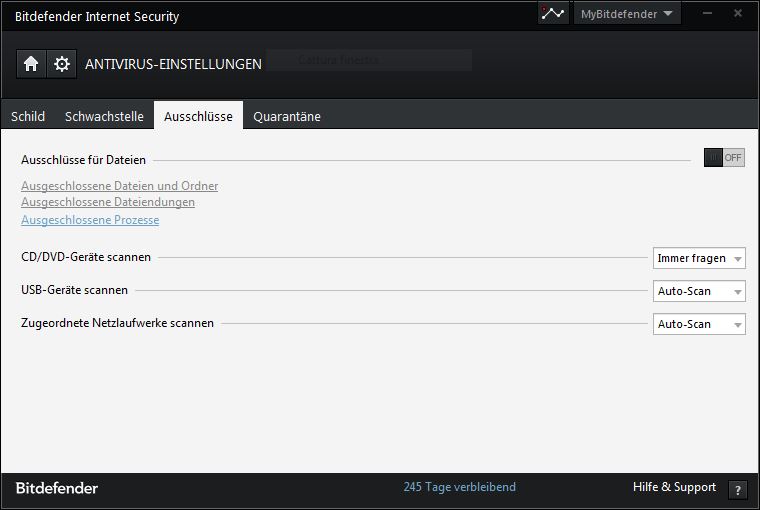Toggle Ausschlüsse für Dateien switch
Image resolution: width=760 pixels, height=510 pixels.
point(724,158)
